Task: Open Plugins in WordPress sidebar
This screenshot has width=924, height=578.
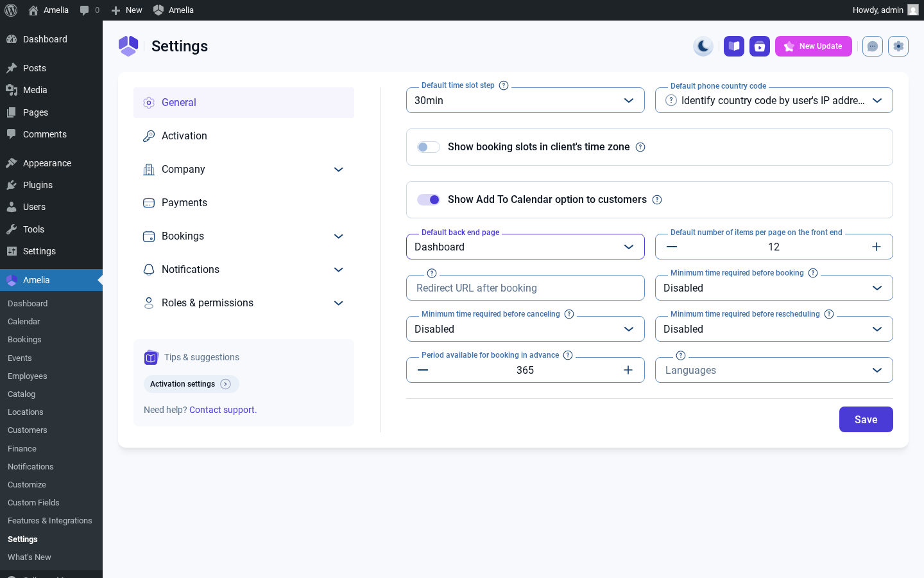Action: (x=51, y=185)
